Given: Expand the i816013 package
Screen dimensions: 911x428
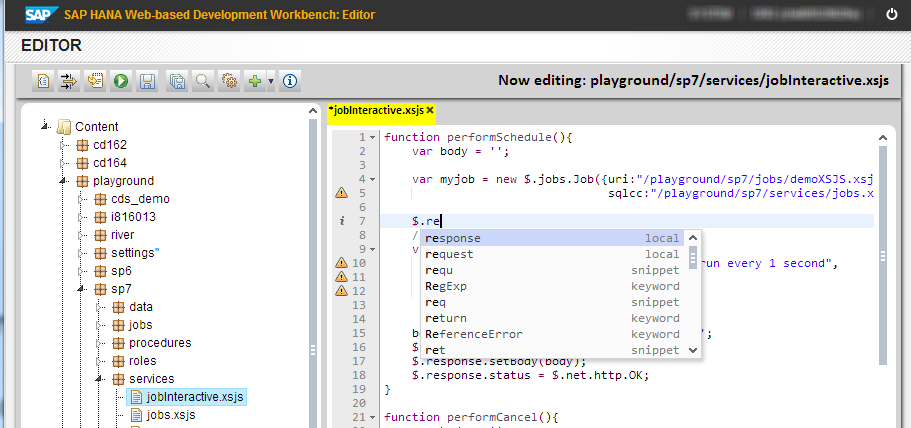Looking at the screenshot, I should point(82,217).
